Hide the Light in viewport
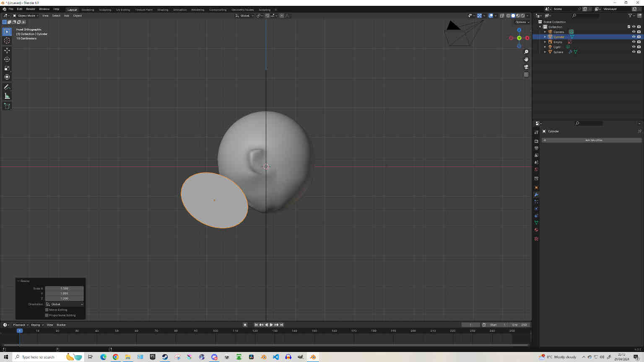Image resolution: width=644 pixels, height=362 pixels. click(x=634, y=47)
